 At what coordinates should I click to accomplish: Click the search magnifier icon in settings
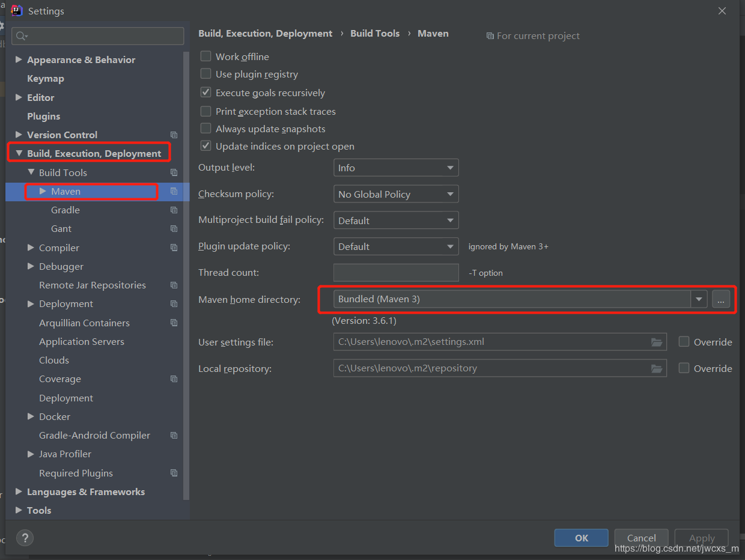tap(21, 36)
